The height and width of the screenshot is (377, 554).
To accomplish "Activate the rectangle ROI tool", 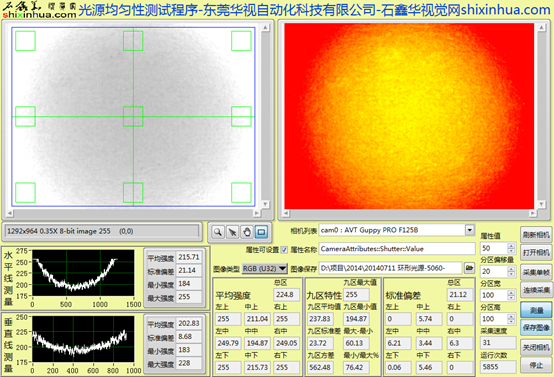I will click(261, 232).
